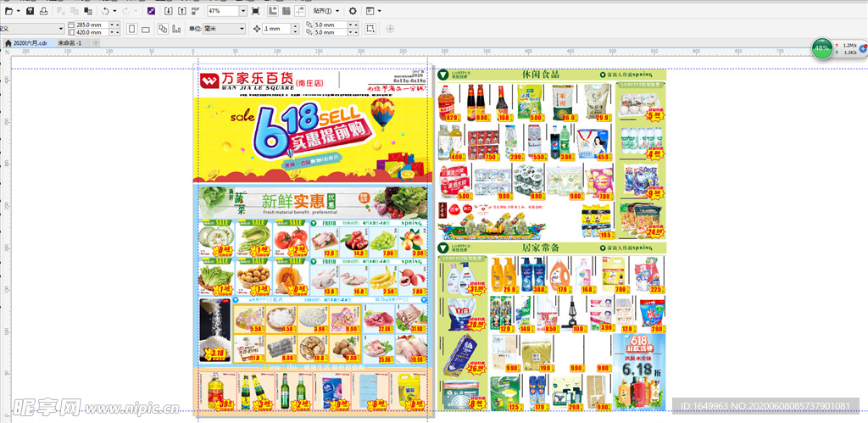Screen dimensions: 868x423
Task: Click the Full-screen preview icon
Action: [x=256, y=11]
